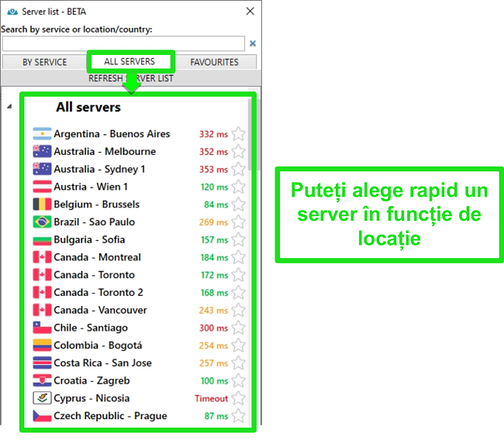Select the ALL SERVERS tab
Viewport: 504px width, 440px height.
pos(129,62)
